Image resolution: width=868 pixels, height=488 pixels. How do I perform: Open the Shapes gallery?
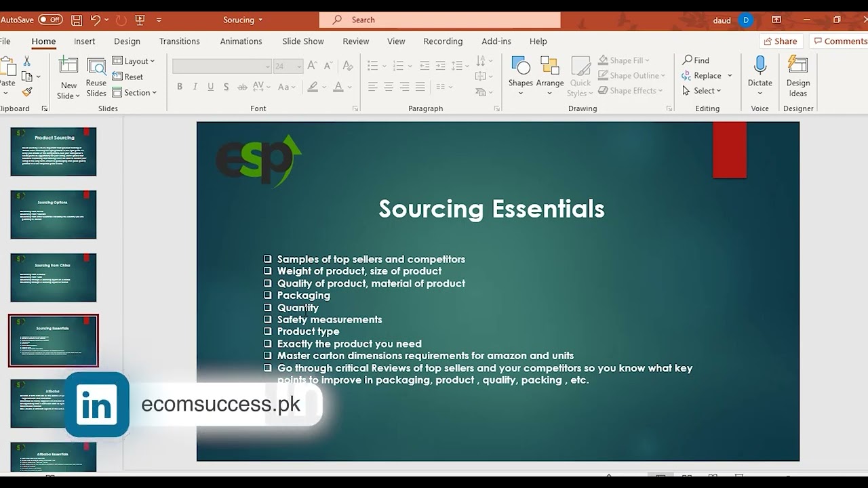pos(521,76)
